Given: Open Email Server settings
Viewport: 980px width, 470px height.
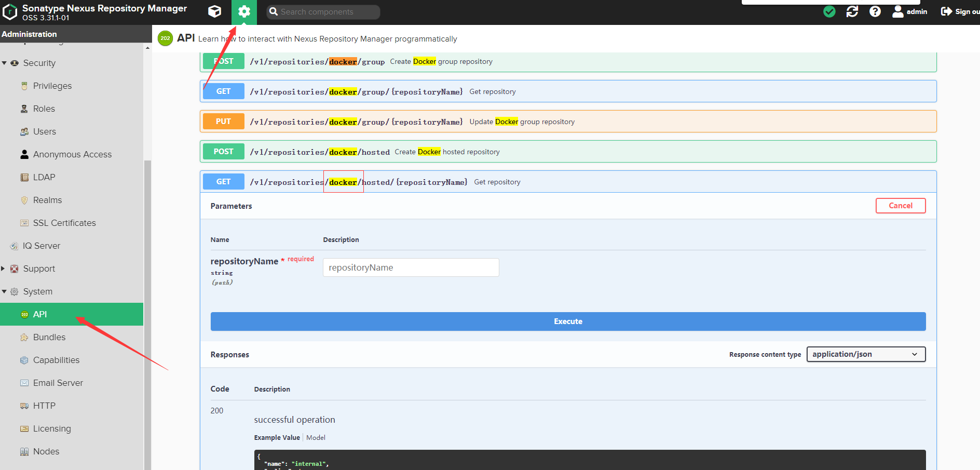Looking at the screenshot, I should [58, 383].
